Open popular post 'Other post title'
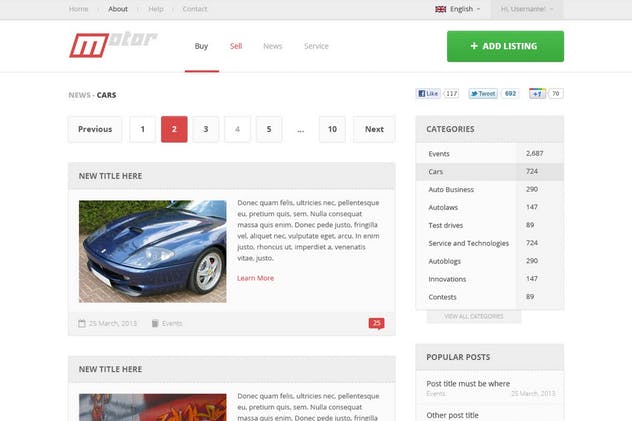Image resolution: width=632 pixels, height=421 pixels. 452,415
